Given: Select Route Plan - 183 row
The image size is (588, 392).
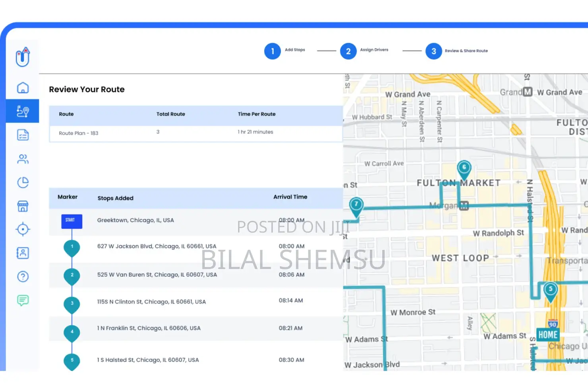Looking at the screenshot, I should tap(196, 133).
